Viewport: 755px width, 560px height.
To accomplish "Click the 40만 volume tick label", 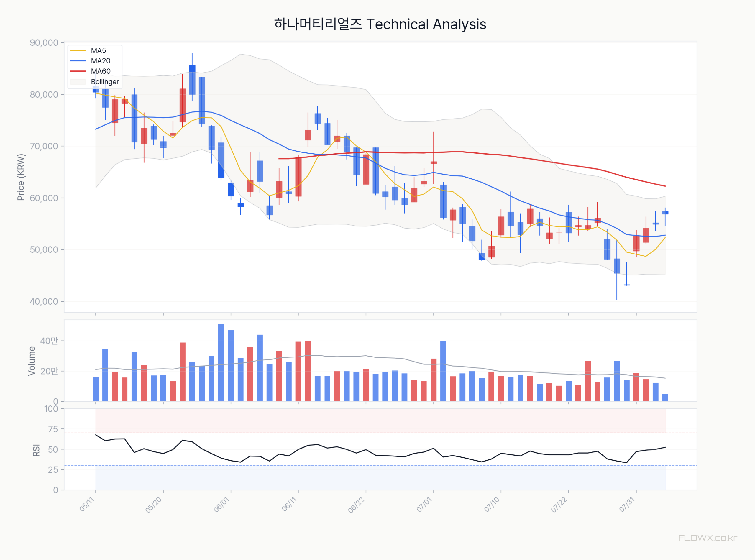I will (x=49, y=341).
